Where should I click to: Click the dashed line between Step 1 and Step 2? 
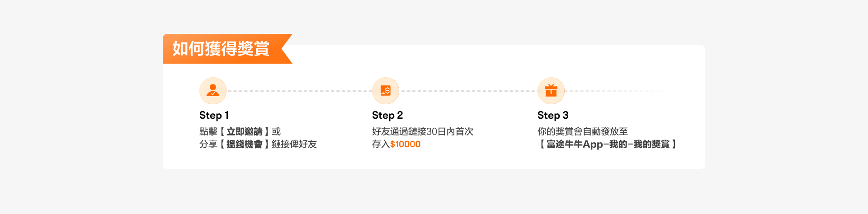point(299,91)
